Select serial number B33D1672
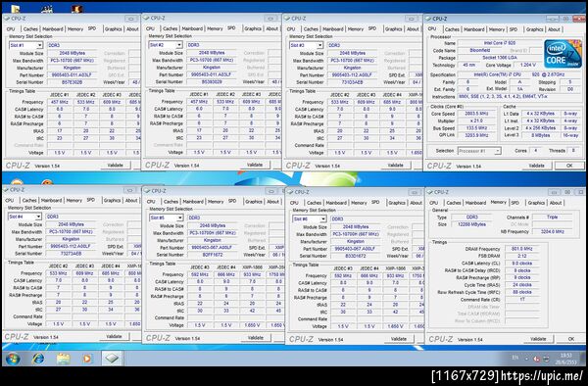Screen dimensions: 588x386 pos(356,256)
